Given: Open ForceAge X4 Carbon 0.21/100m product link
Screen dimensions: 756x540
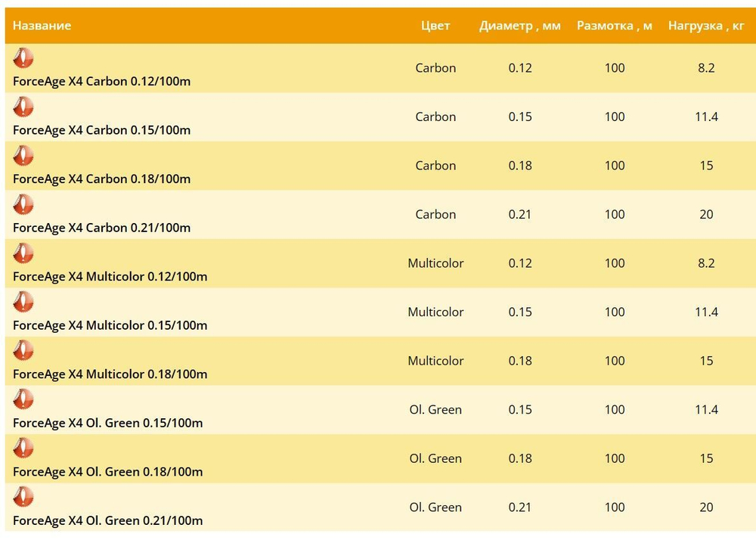Looking at the screenshot, I should pos(101,228).
